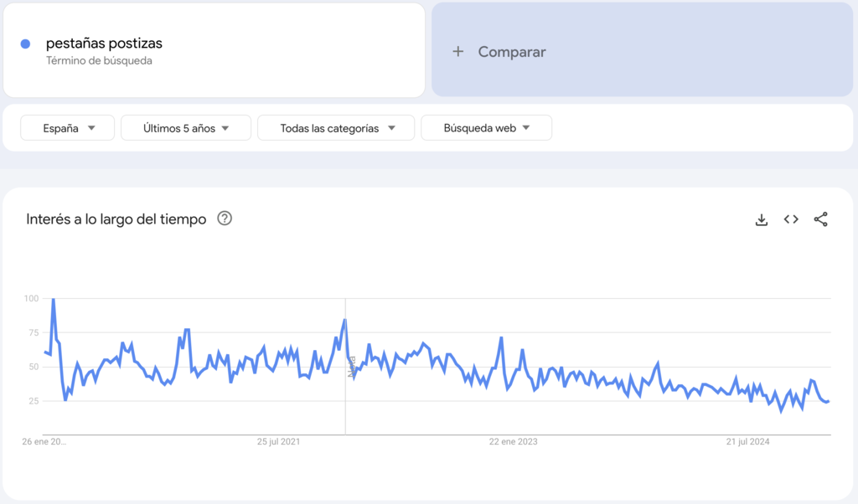Download the interest over time data as CSV
The image size is (858, 504).
click(761, 219)
